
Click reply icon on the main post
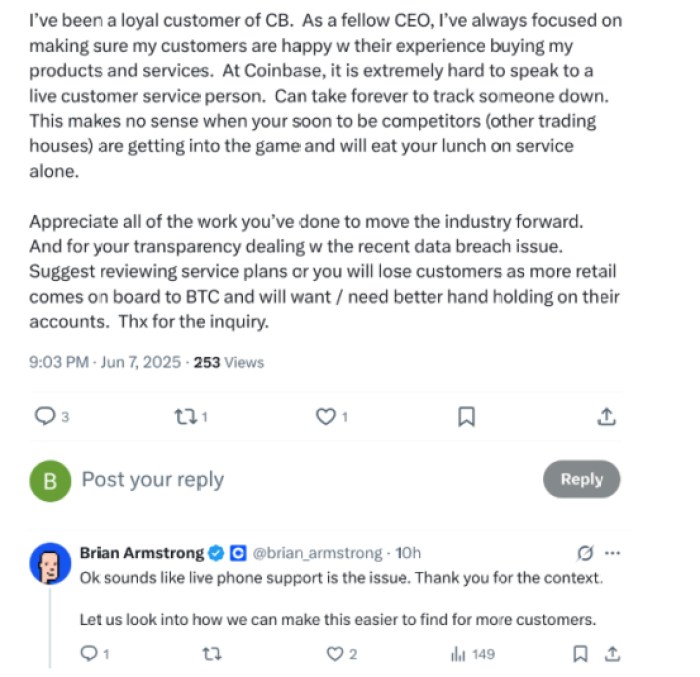pos(45,417)
